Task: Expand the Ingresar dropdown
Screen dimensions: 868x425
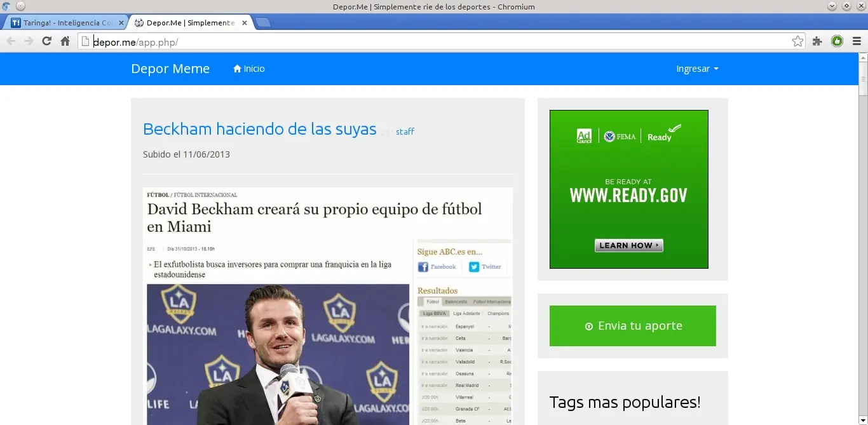Action: tap(697, 69)
